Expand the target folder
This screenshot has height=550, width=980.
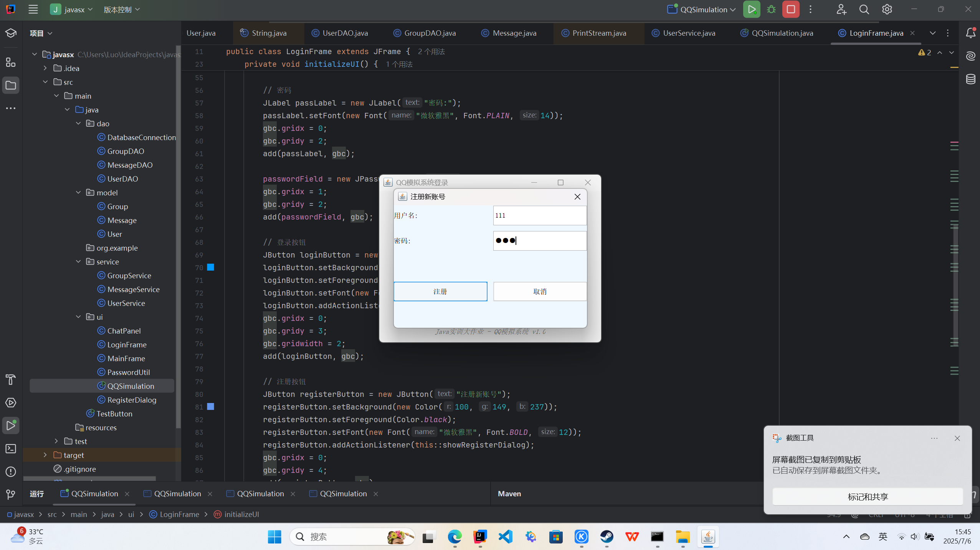[45, 455]
